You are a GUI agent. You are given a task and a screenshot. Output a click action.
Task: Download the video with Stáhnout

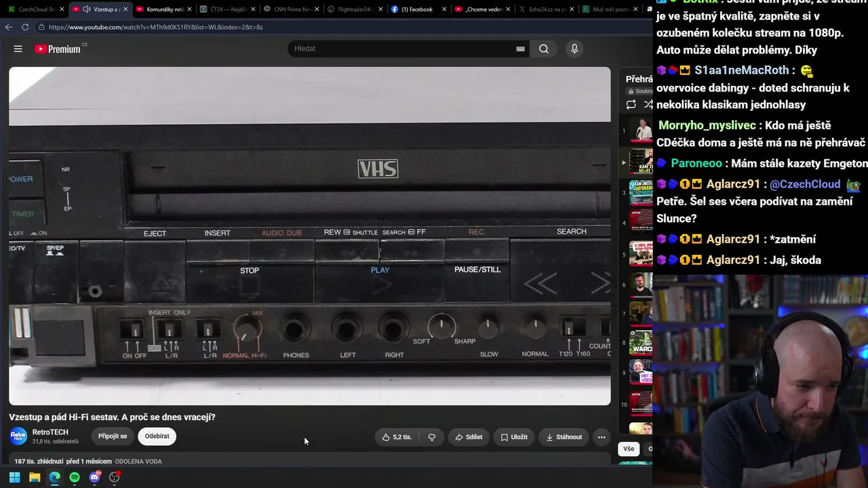click(x=564, y=437)
